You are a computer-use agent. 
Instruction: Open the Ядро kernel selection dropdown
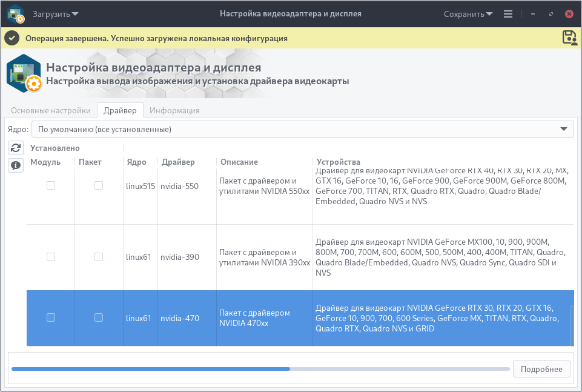[302, 129]
